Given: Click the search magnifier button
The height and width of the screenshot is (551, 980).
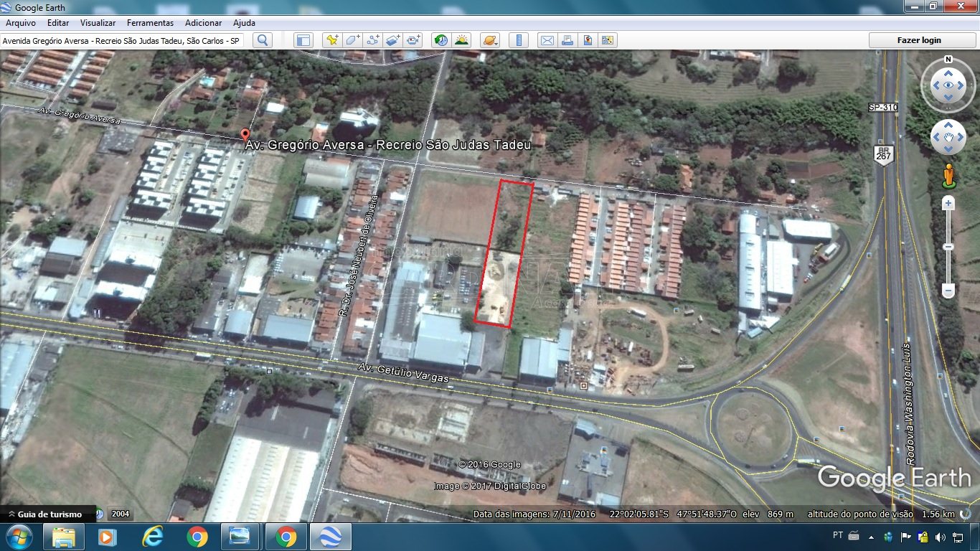Looking at the screenshot, I should click(263, 40).
